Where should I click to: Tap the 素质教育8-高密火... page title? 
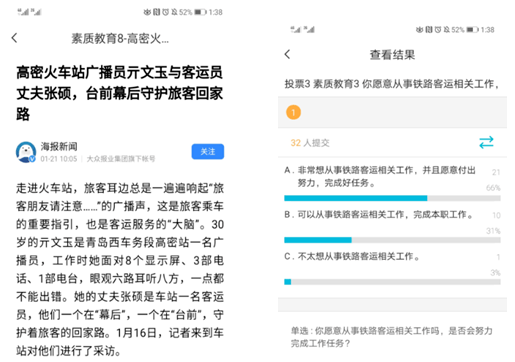(120, 39)
